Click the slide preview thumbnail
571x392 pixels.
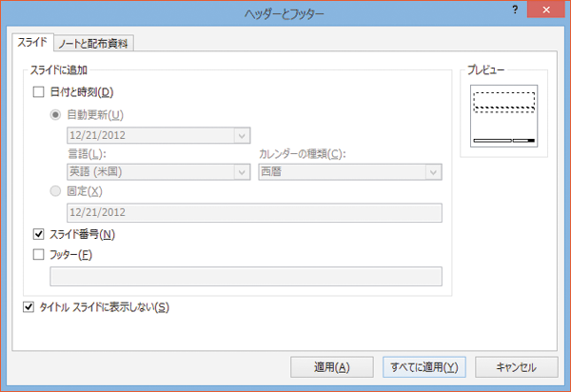pos(504,116)
